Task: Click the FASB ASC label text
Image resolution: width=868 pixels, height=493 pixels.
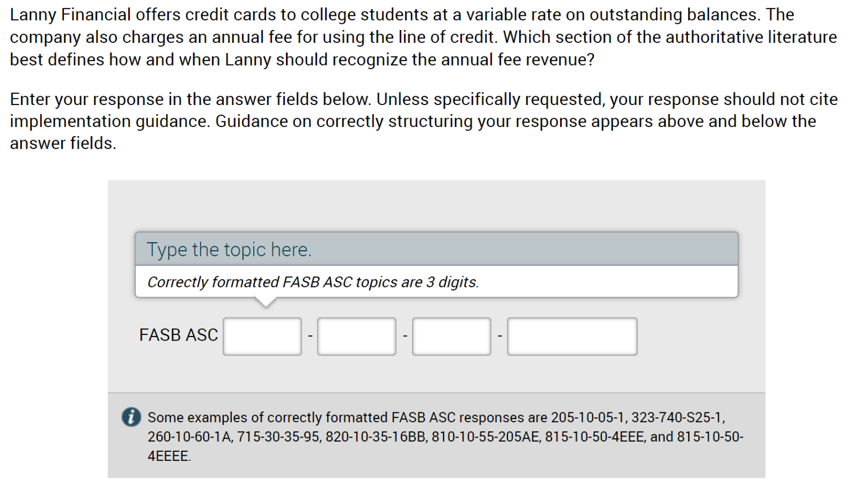Action: click(178, 335)
